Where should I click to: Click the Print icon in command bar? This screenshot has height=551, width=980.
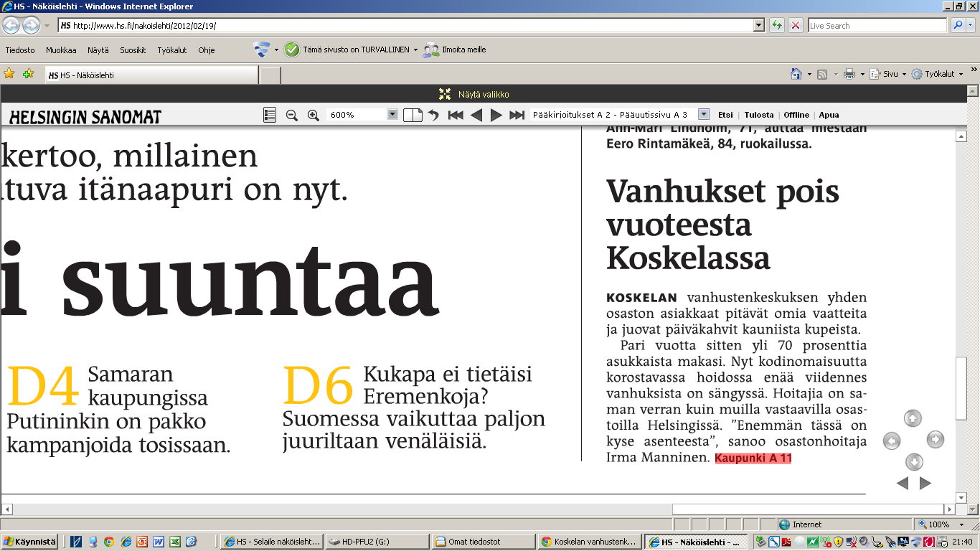click(x=849, y=74)
